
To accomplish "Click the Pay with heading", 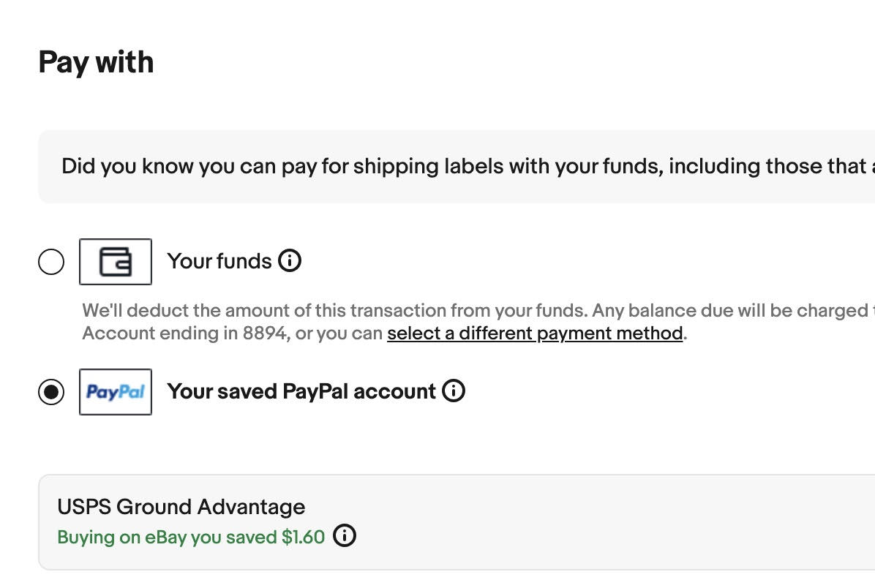I will 95,63.
